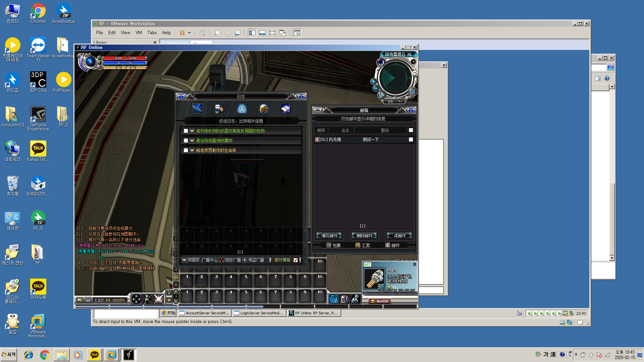Enter VMware full screen mode icon
This screenshot has height=362, width=644.
272,33
